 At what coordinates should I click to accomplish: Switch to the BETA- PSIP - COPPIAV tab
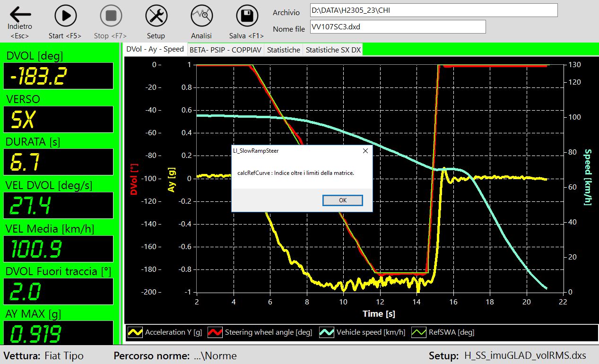226,50
